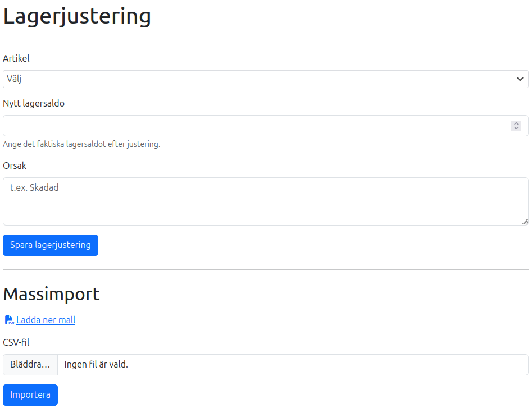The image size is (532, 413).
Task: Click the Lagerjustering page heading
Action: tap(77, 16)
